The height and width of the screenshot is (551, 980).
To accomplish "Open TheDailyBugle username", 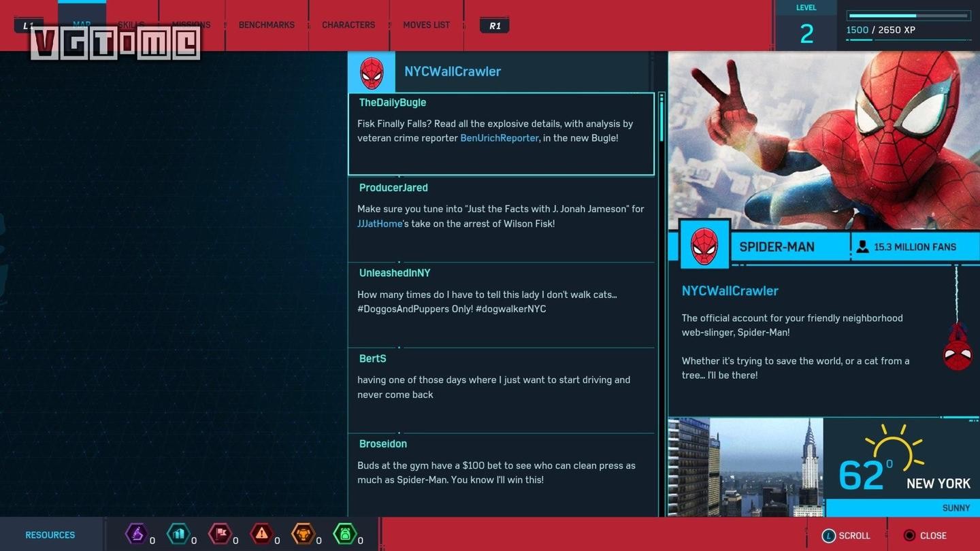I will point(393,103).
